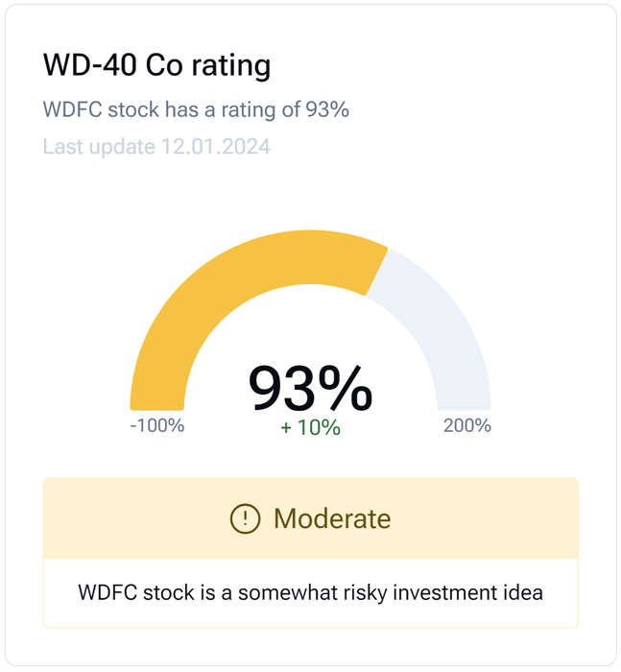Image resolution: width=621 pixels, height=672 pixels.
Task: Click the large 93% value in the gauge
Action: [310, 388]
